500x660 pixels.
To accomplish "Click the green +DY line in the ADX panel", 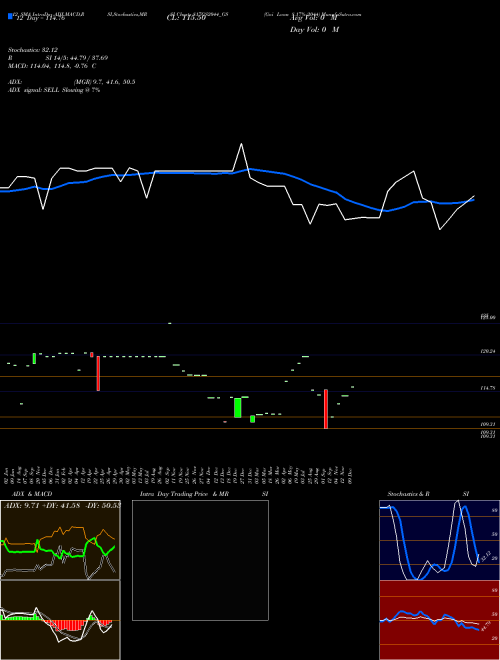I will coord(21,551).
